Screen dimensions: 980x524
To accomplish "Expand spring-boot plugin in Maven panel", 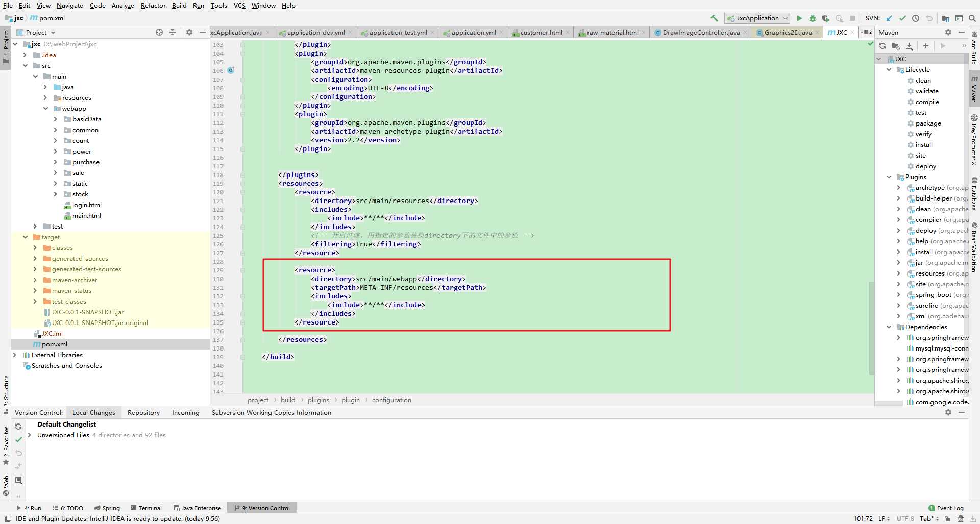I will pos(899,294).
